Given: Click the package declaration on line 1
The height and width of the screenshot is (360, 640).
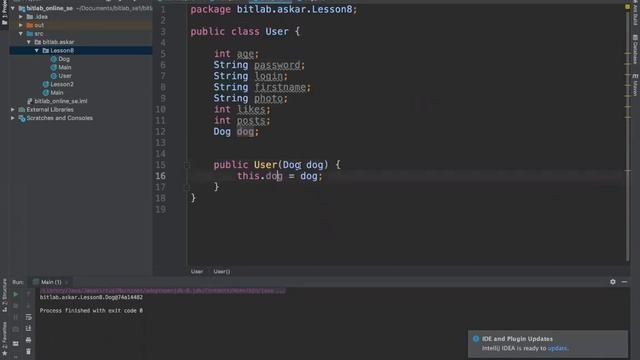Looking at the screenshot, I should point(273,9).
